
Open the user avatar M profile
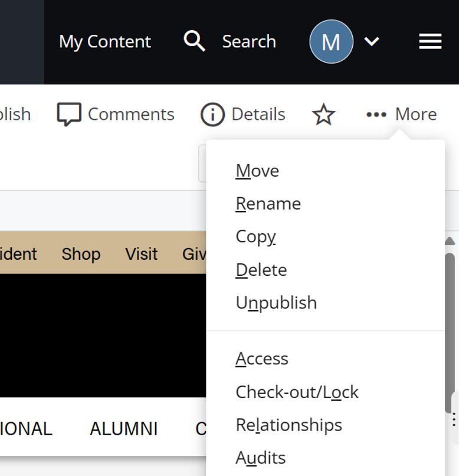(331, 41)
